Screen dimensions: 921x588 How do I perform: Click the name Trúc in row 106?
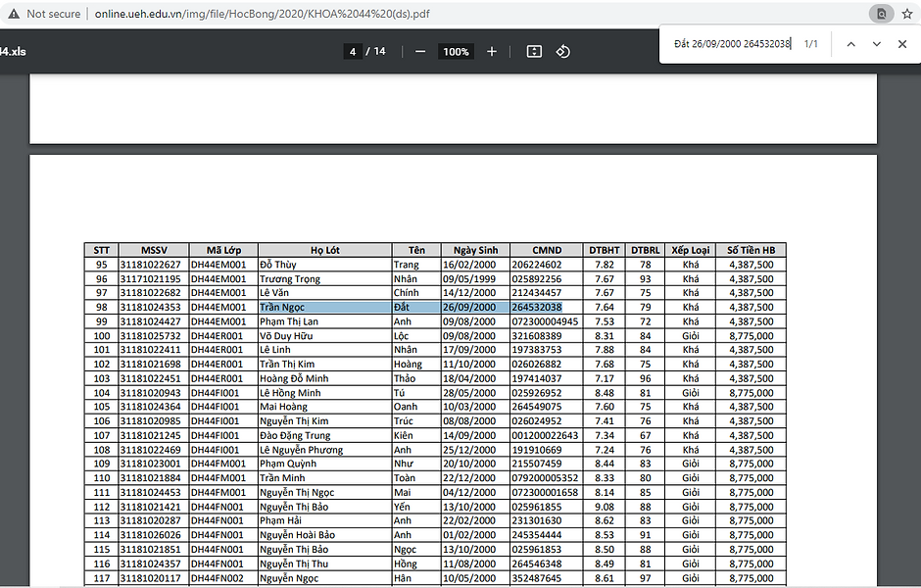(x=403, y=421)
